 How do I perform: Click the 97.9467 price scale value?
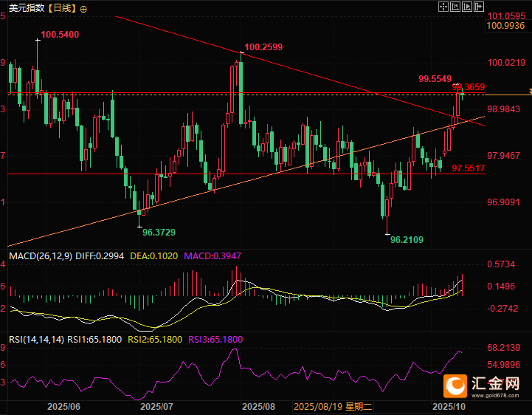tap(504, 156)
